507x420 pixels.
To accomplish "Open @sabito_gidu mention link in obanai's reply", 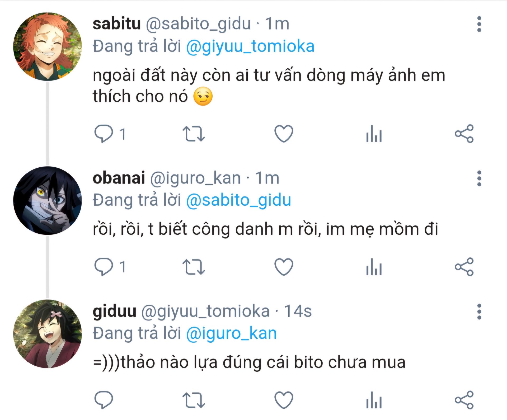I will point(238,200).
